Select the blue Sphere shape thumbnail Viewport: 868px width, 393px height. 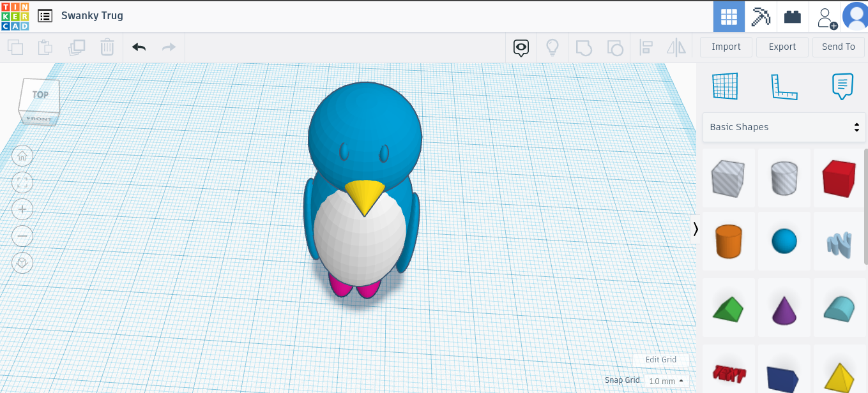[784, 241]
